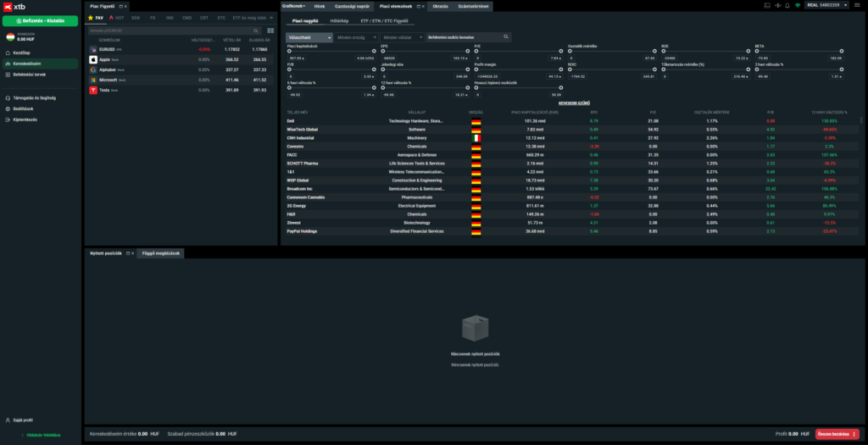Click the notifications bell icon
Screen dimensions: 868x445
click(x=787, y=5)
